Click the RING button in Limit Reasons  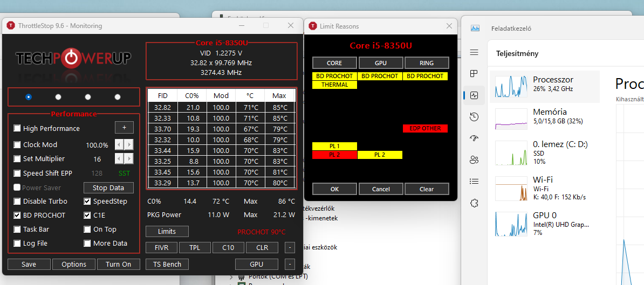click(427, 62)
